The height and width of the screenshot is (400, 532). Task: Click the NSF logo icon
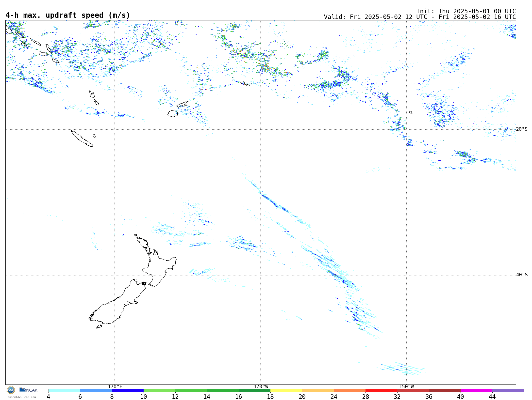[x=11, y=390]
